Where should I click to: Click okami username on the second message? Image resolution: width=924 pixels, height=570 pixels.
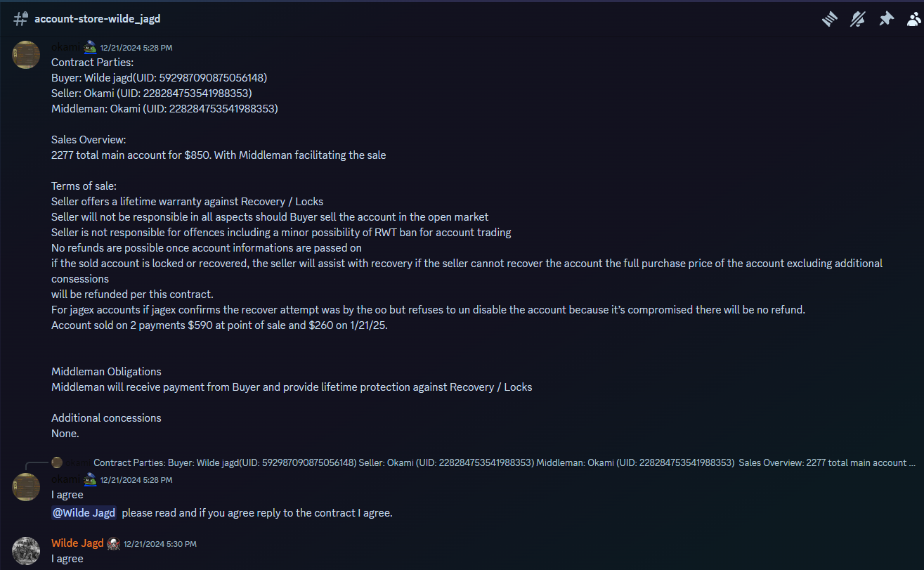click(x=67, y=479)
